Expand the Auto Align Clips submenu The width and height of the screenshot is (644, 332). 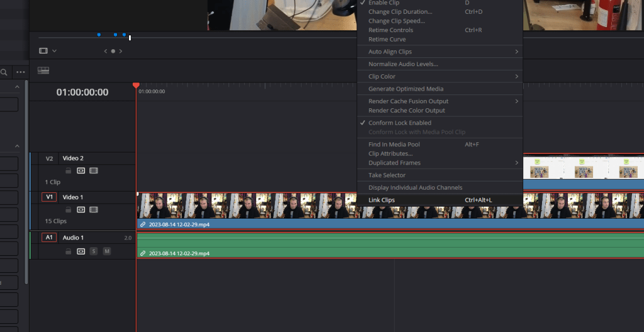click(439, 52)
